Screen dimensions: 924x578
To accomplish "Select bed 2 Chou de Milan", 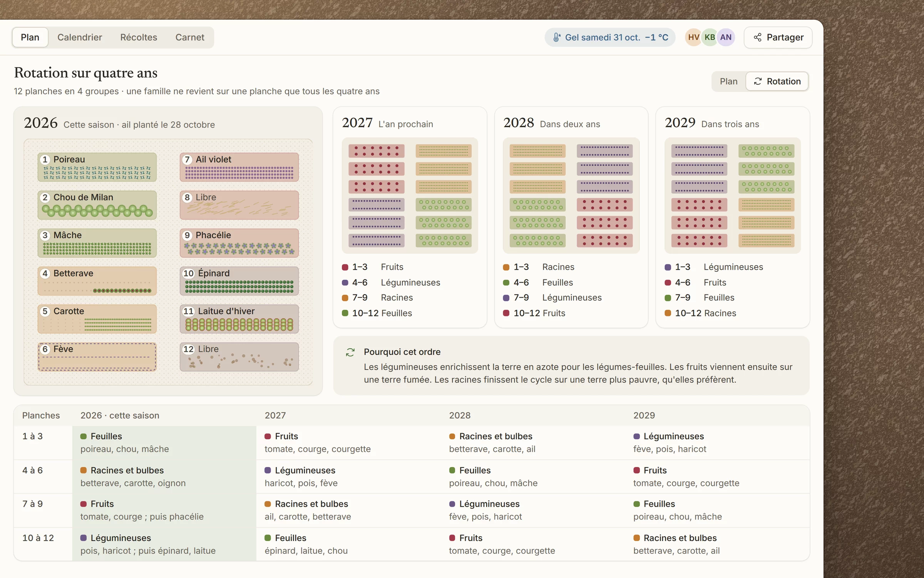I will [97, 205].
